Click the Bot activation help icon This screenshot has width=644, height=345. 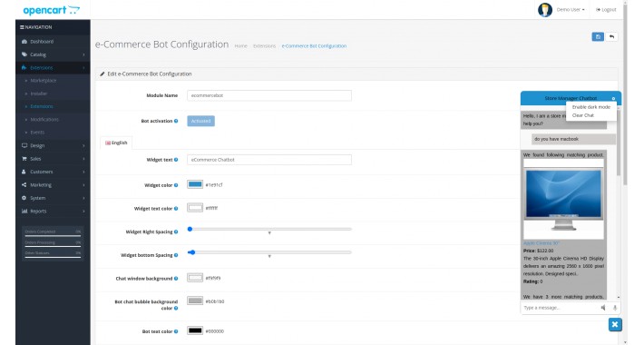pos(176,121)
